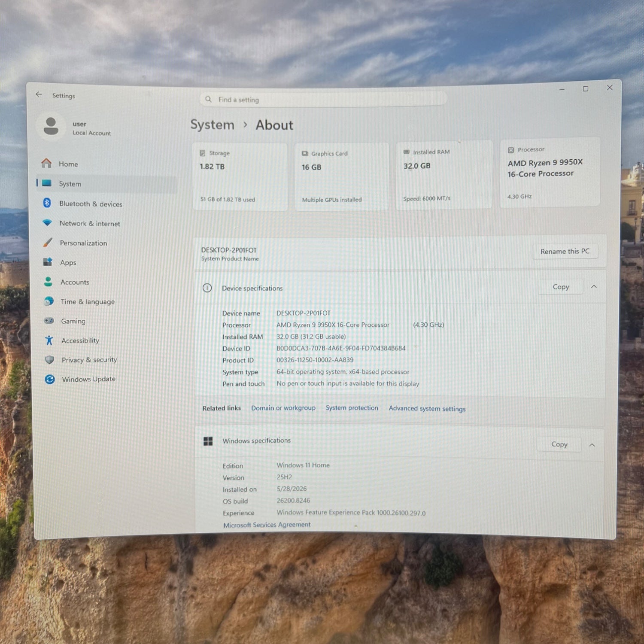The height and width of the screenshot is (644, 644).
Task: Click the back arrow in Settings
Action: (39, 94)
